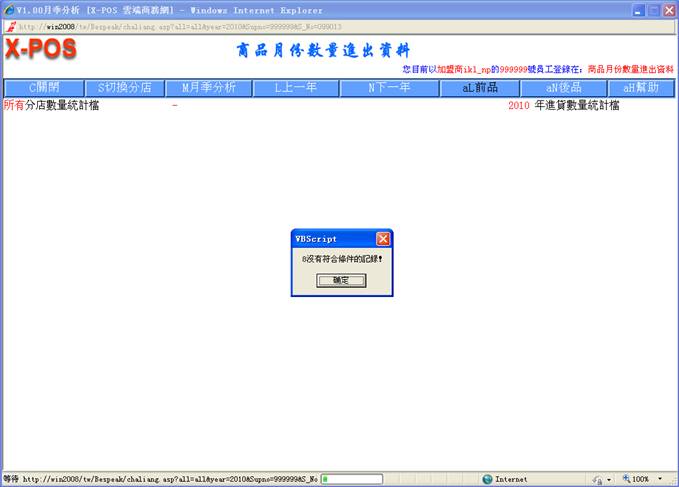Click the Internet zone globe icon
679x487 pixels.
[x=487, y=479]
